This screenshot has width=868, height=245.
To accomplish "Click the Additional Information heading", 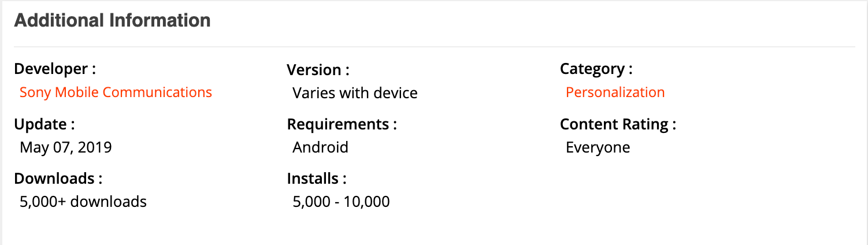I will point(112,21).
